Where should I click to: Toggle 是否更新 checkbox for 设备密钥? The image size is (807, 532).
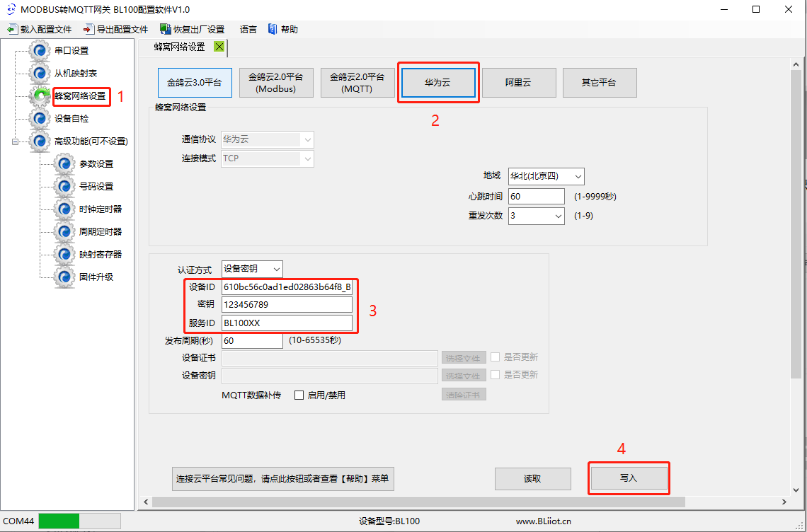coord(495,374)
